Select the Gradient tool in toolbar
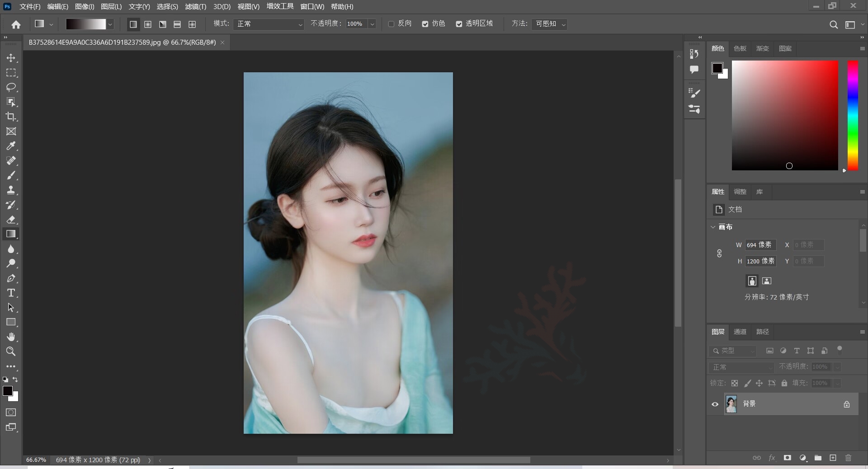The image size is (868, 469). click(11, 234)
